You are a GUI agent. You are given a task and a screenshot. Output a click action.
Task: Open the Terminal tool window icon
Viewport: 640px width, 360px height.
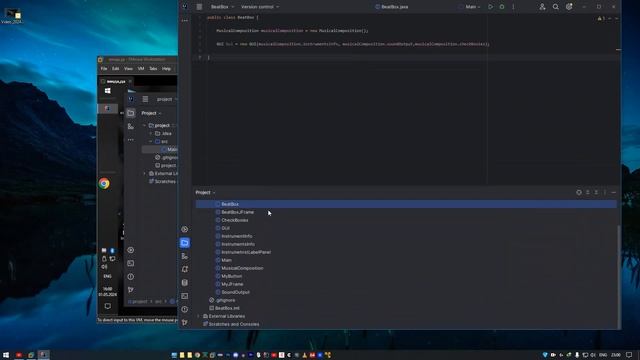click(x=185, y=296)
